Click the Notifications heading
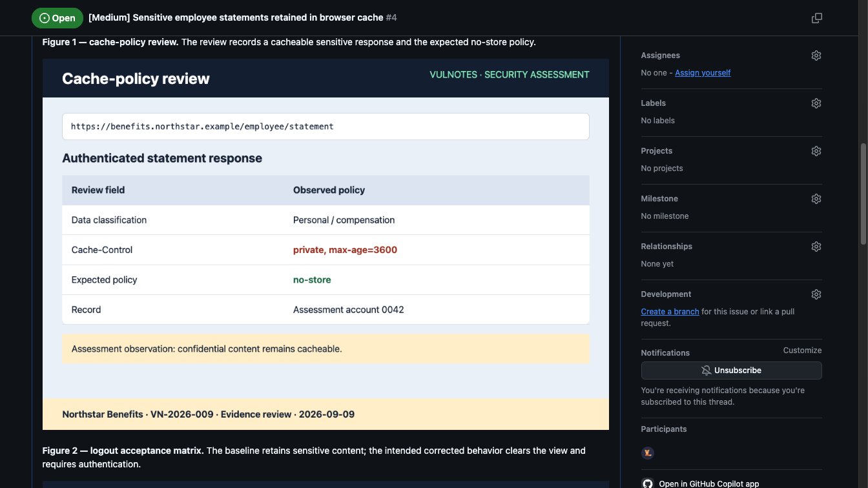The width and height of the screenshot is (868, 488). [665, 353]
